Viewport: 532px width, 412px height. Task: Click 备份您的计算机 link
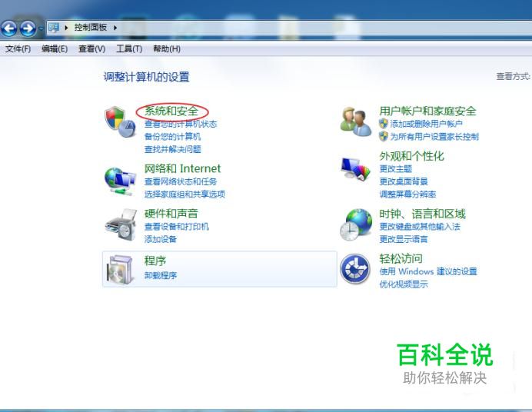(172, 137)
